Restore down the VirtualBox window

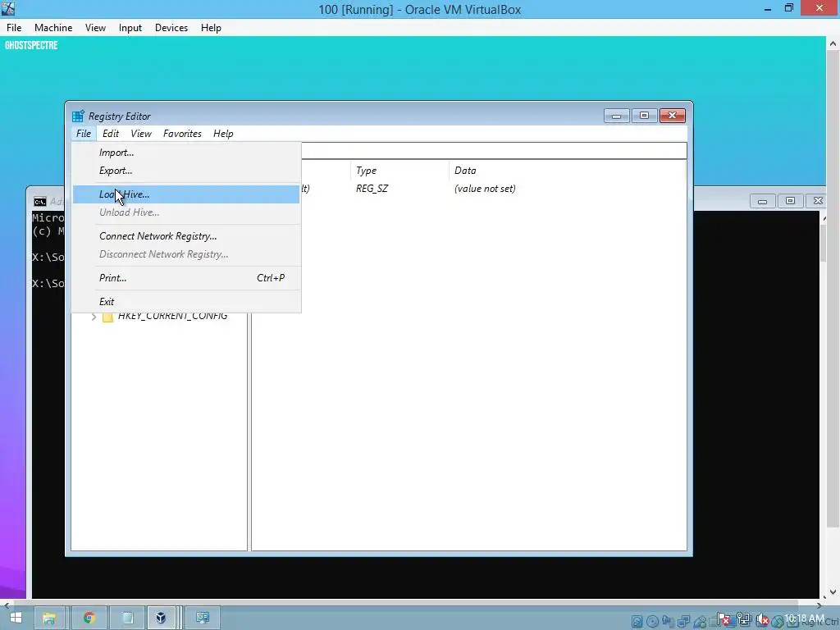[789, 8]
